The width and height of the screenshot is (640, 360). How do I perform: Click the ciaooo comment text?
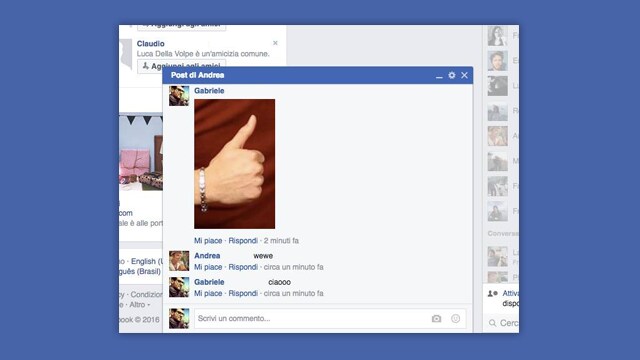[280, 282]
